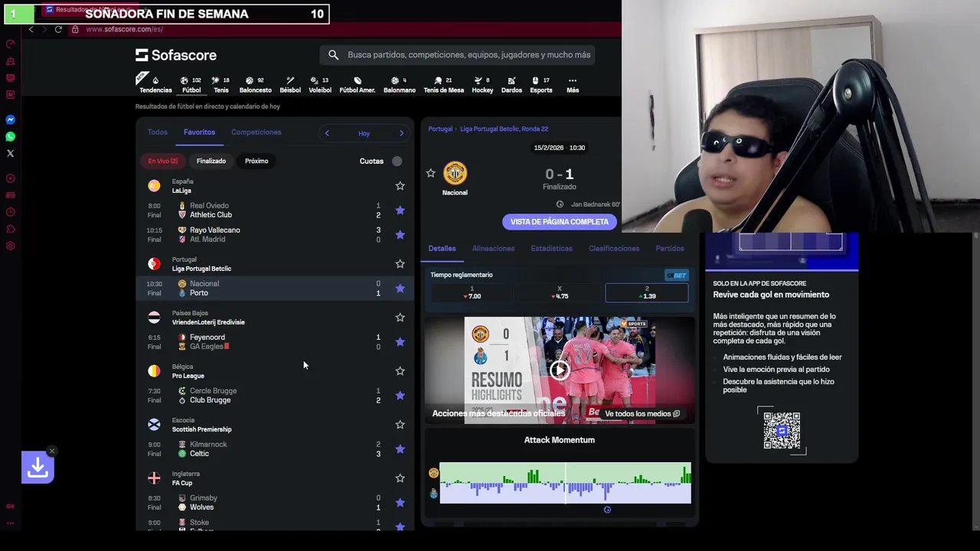Open Liga Portugal Betclic, Ronda 22 breadcrumb
This screenshot has width=980, height=551.
[x=504, y=129]
